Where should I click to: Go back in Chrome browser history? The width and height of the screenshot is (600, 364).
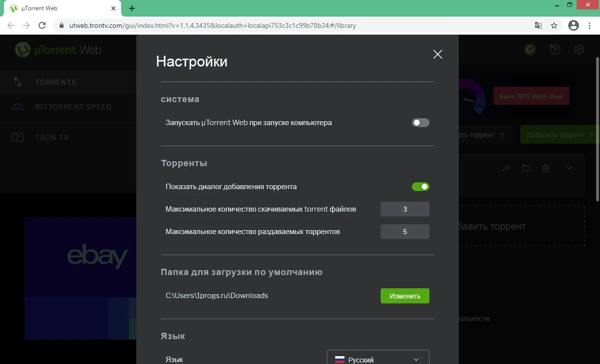(x=11, y=25)
